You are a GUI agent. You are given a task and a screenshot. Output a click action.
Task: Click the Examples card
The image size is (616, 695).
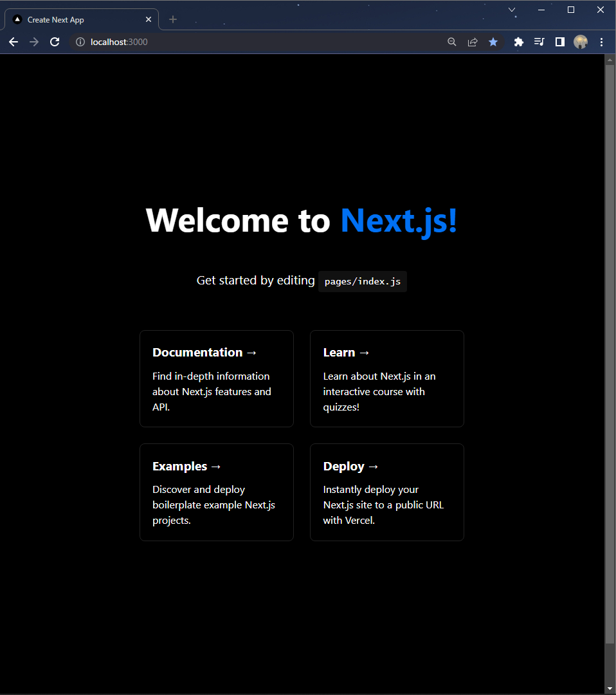click(217, 492)
